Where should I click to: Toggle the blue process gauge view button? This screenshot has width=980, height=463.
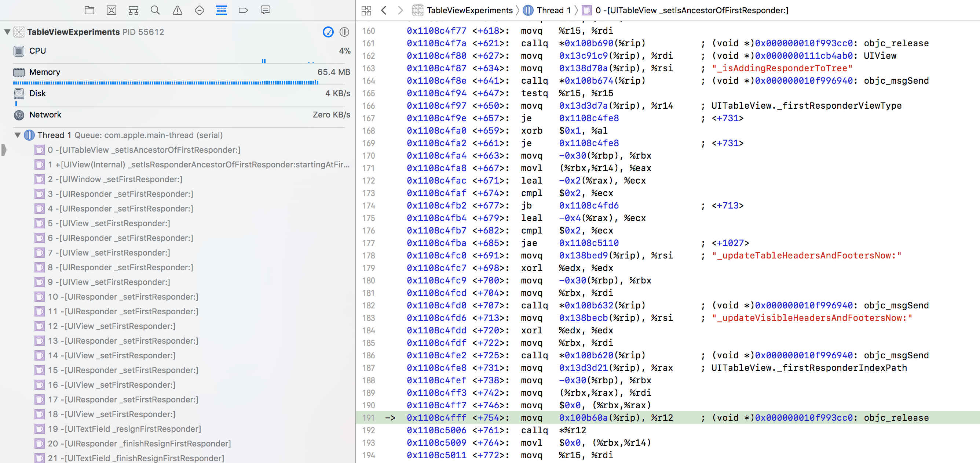coord(328,32)
